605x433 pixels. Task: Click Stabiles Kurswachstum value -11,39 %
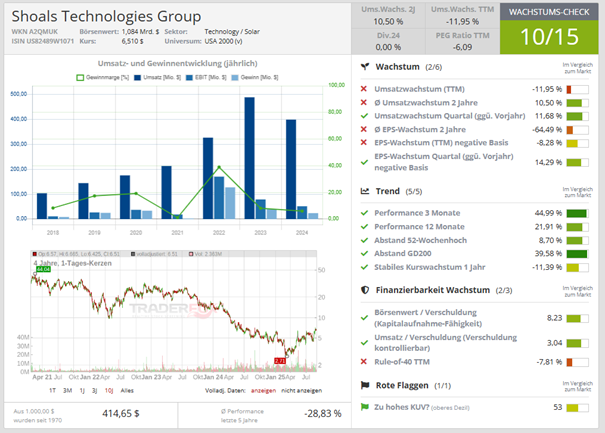point(547,267)
